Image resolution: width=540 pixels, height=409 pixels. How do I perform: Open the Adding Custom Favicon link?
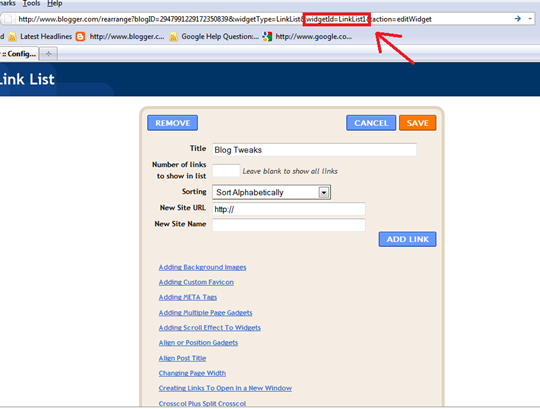(196, 282)
